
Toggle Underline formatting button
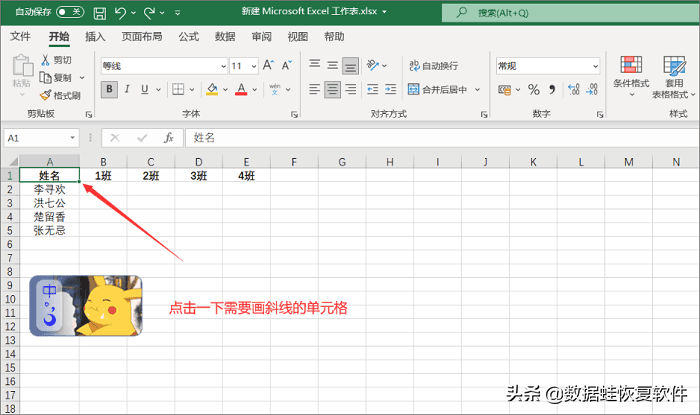click(x=145, y=89)
